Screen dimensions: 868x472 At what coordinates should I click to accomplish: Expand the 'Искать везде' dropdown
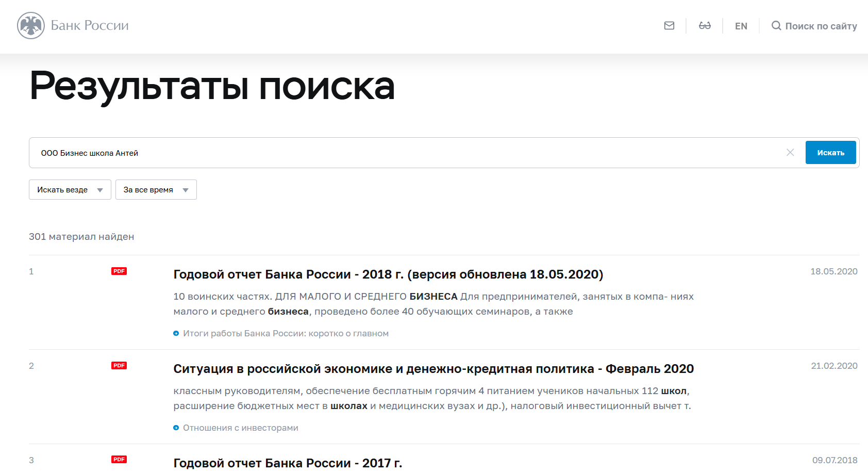[x=70, y=190]
